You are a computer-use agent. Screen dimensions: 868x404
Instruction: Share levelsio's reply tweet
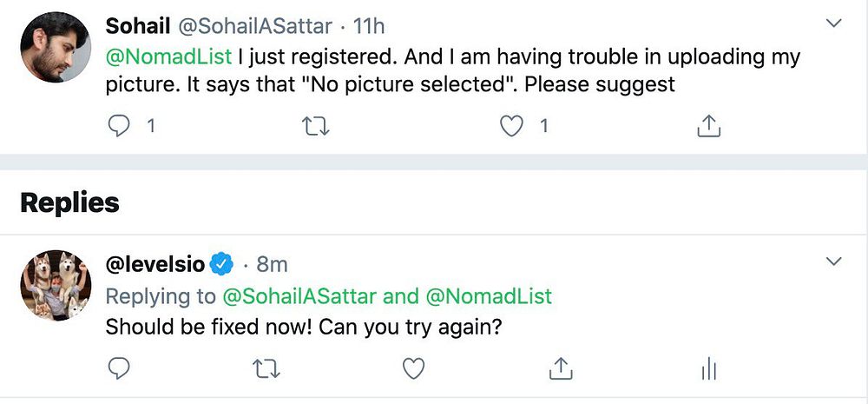[561, 368]
